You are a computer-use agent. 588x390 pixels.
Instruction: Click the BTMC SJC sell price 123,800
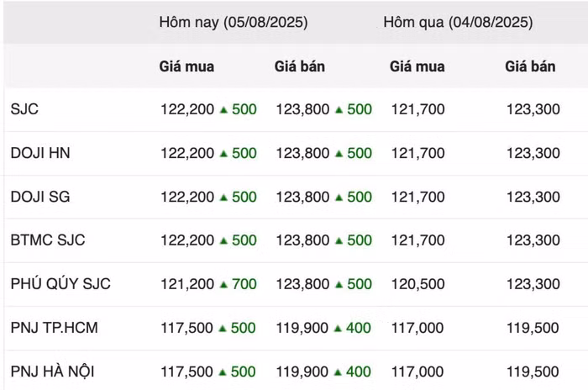coord(302,240)
